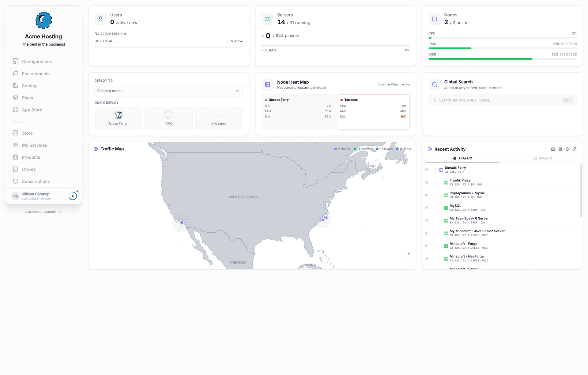Toggle the Sneads Ferry node visibility eye
Viewport: 588px width, 375px height.
coord(427,169)
